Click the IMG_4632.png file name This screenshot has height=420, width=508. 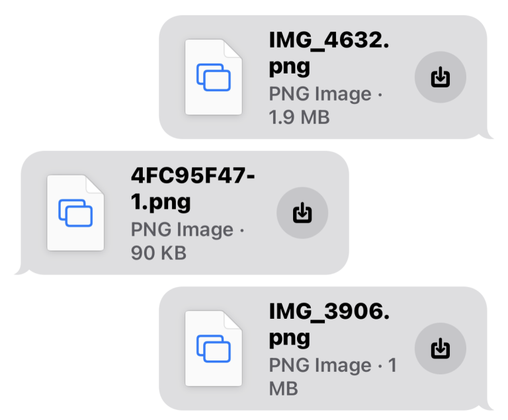[329, 53]
